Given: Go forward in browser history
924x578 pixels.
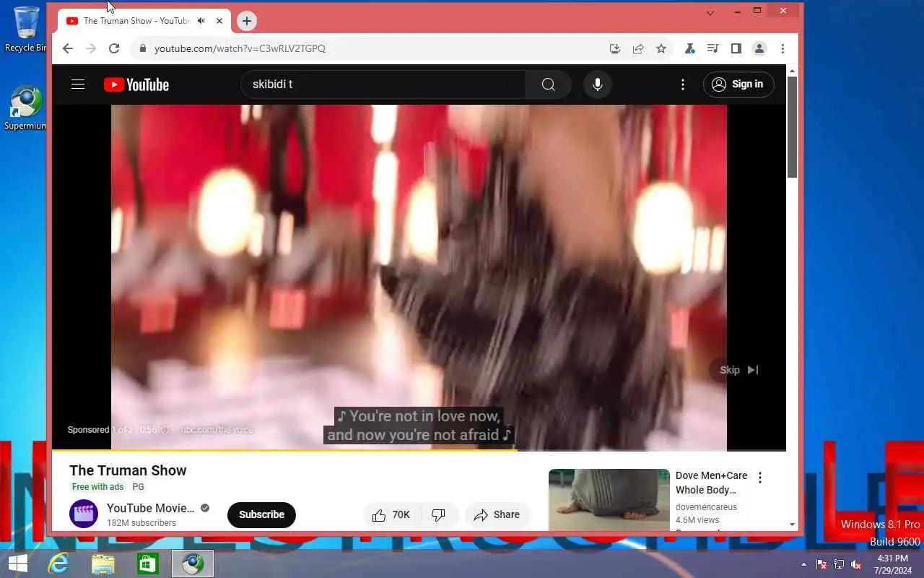Looking at the screenshot, I should click(90, 48).
